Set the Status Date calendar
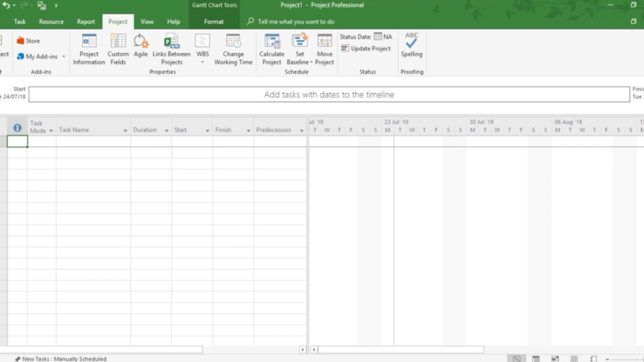 tap(378, 37)
